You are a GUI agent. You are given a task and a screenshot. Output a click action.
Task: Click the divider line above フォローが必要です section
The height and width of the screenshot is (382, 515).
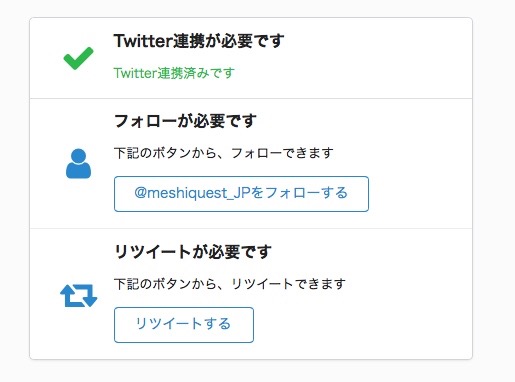(251, 99)
